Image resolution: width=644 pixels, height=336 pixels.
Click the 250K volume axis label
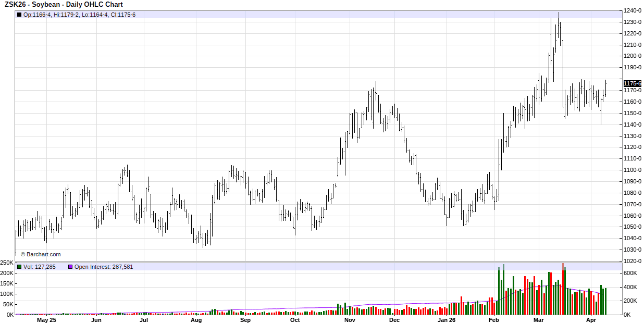click(x=7, y=263)
